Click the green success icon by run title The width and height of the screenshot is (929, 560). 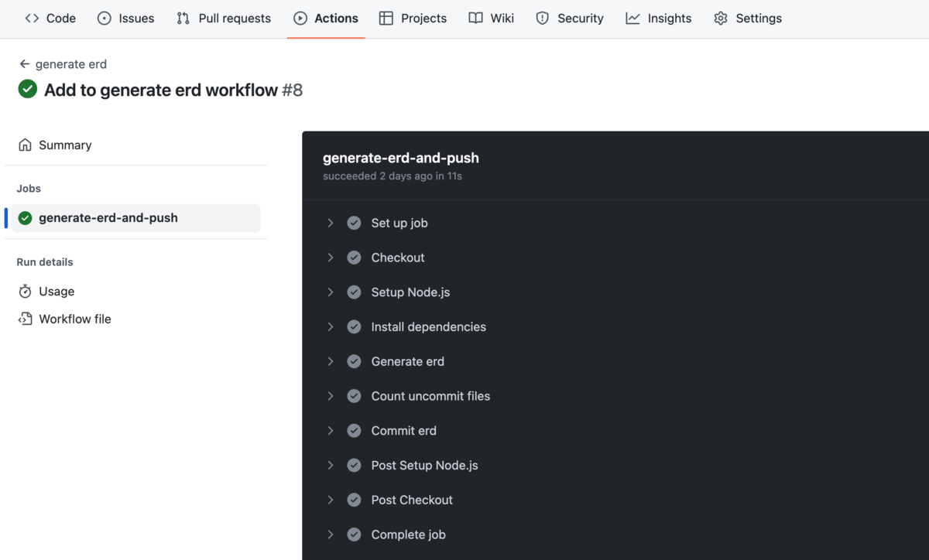click(28, 89)
